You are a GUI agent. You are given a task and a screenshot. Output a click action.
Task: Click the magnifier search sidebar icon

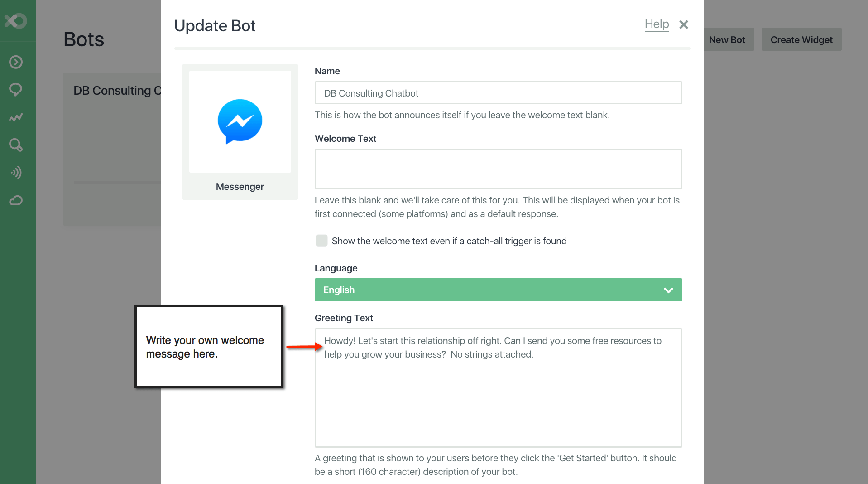16,145
